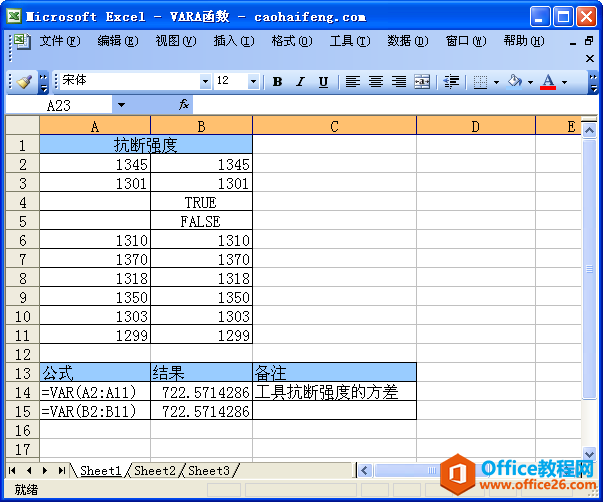This screenshot has width=603, height=502.
Task: Open the 帮助(H) menu
Action: pos(524,41)
